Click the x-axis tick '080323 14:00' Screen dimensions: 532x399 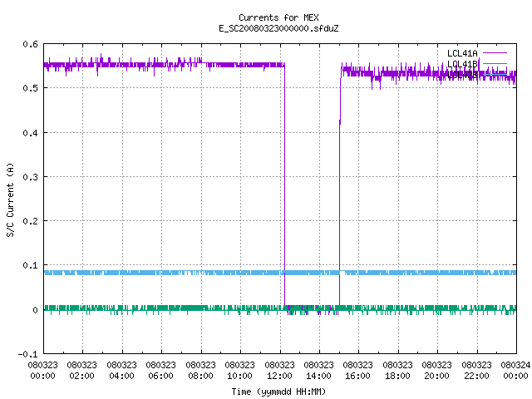point(319,371)
